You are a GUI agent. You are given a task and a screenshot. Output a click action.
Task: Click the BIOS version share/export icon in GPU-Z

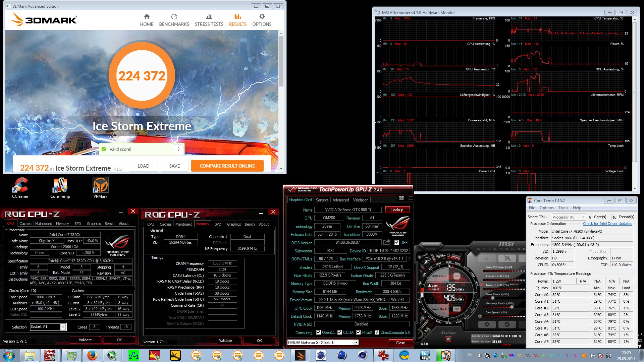pyautogui.click(x=387, y=242)
